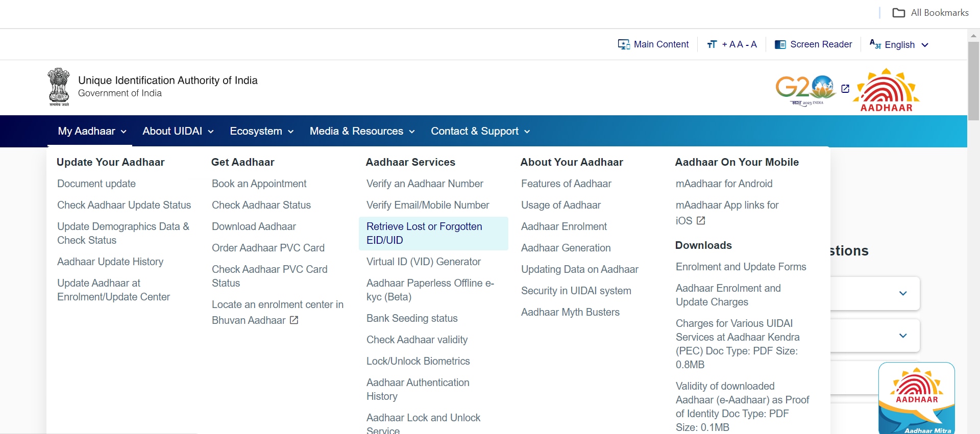Click external link icon after Bhuvan Aadhaar
Screen dimensions: 980x434
(x=294, y=320)
